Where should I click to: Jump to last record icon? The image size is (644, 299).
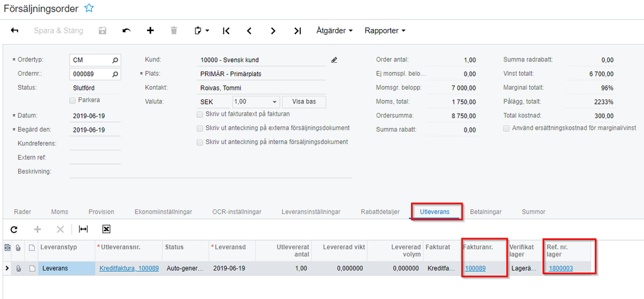(297, 30)
